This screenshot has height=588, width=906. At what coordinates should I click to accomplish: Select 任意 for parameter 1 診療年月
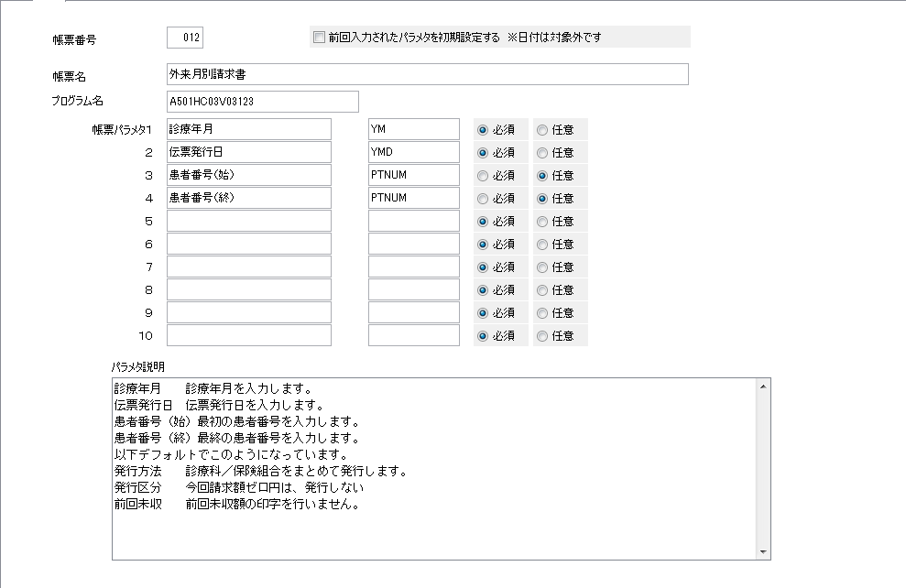pos(542,129)
